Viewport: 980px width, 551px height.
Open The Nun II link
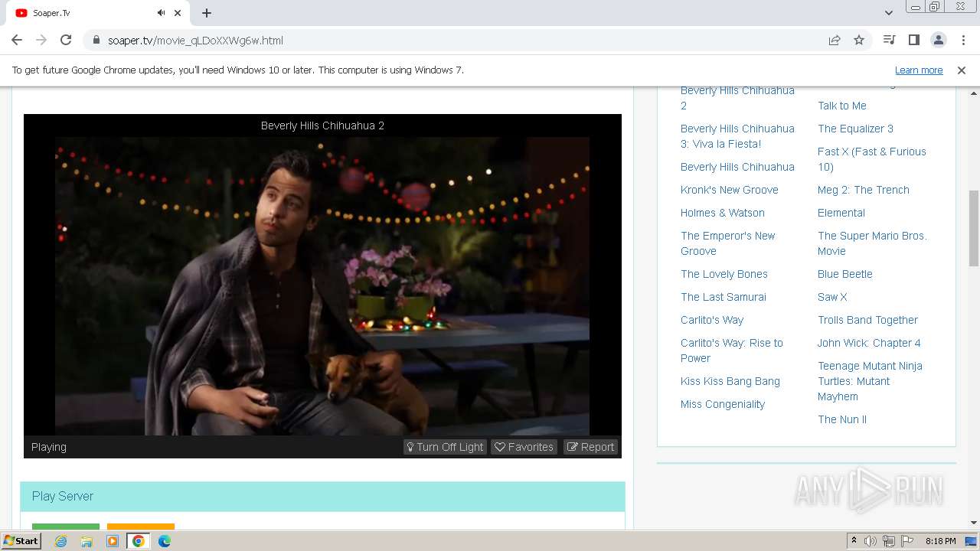coord(841,419)
